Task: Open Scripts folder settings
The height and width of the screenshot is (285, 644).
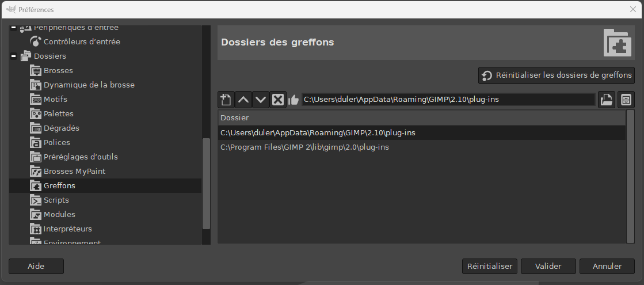Action: (56, 200)
